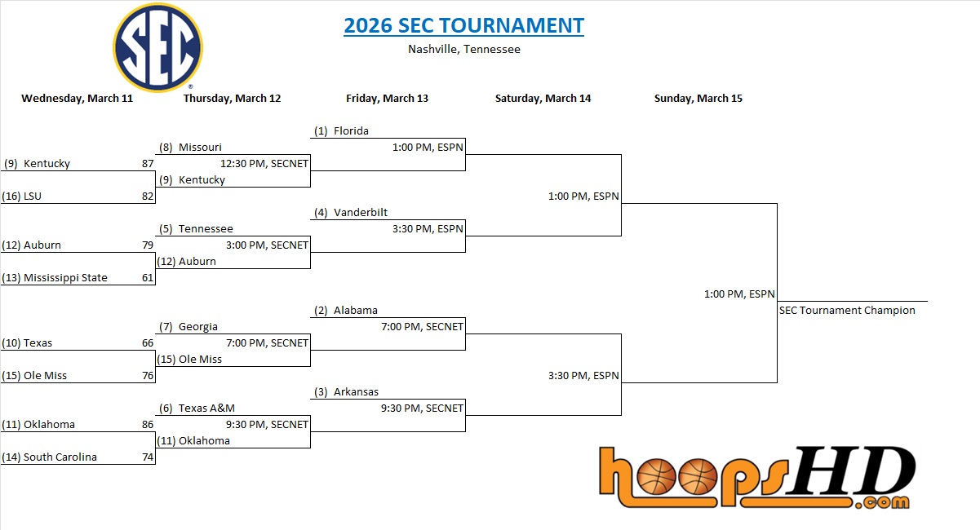Image resolution: width=980 pixels, height=530 pixels.
Task: Click the hoopsHD.com logo
Action: point(756,479)
